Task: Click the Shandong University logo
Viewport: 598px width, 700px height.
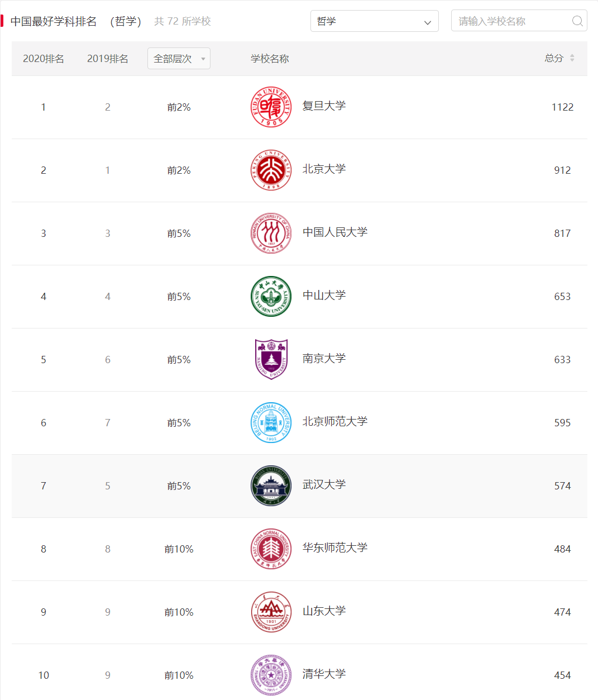Action: pyautogui.click(x=271, y=612)
